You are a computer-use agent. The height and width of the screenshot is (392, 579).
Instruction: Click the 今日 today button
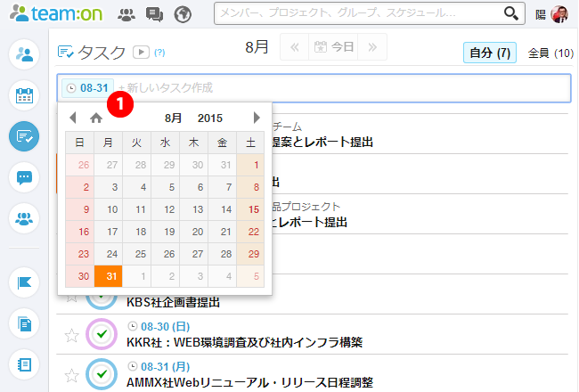pyautogui.click(x=333, y=47)
